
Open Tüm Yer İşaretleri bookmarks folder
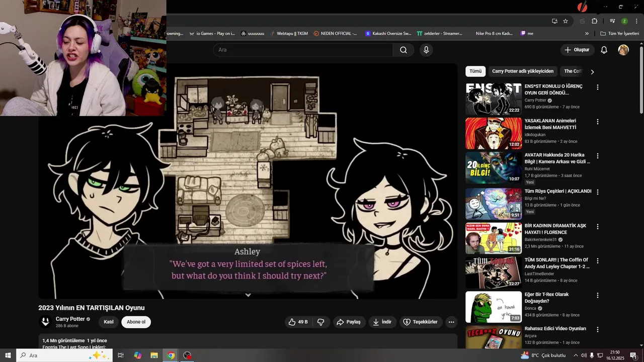[x=619, y=34]
